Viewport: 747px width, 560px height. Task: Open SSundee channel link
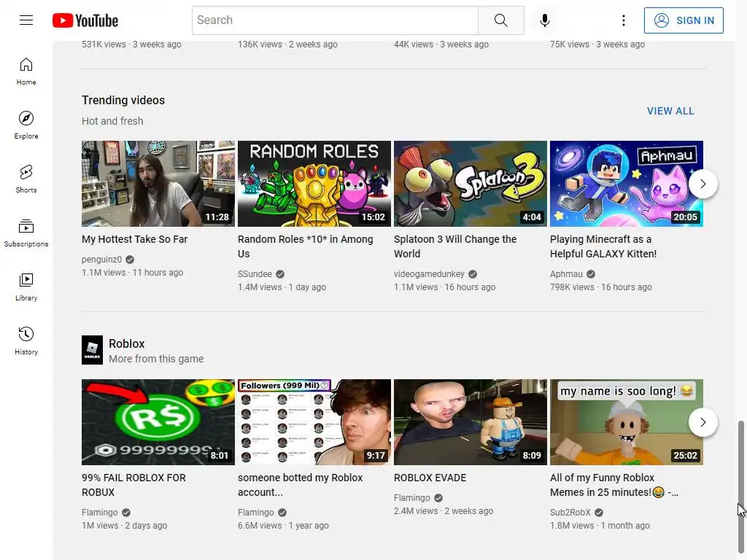255,274
